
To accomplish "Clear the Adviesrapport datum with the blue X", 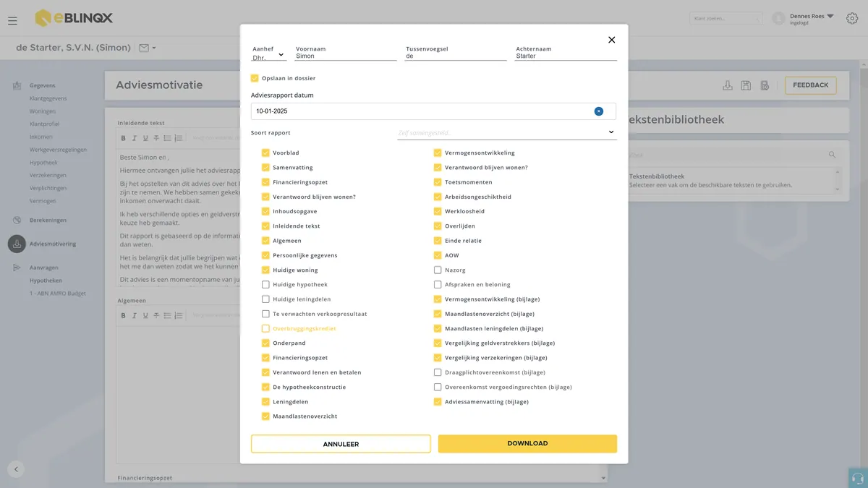I will click(x=599, y=111).
